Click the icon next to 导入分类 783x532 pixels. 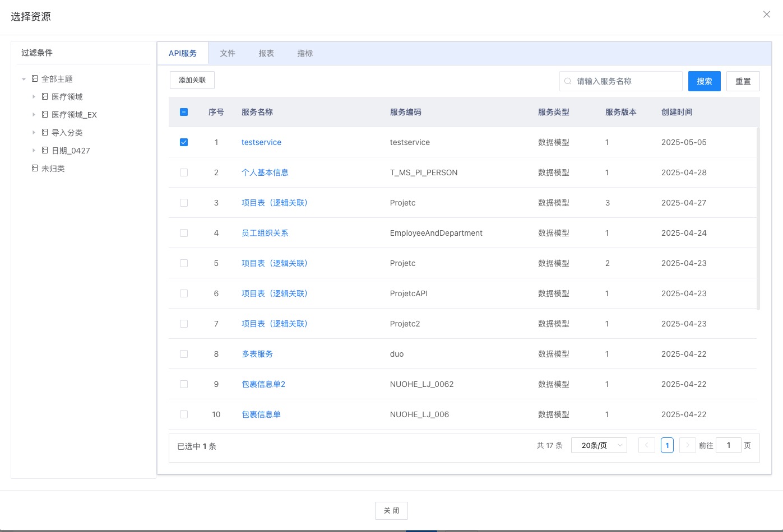pos(45,133)
